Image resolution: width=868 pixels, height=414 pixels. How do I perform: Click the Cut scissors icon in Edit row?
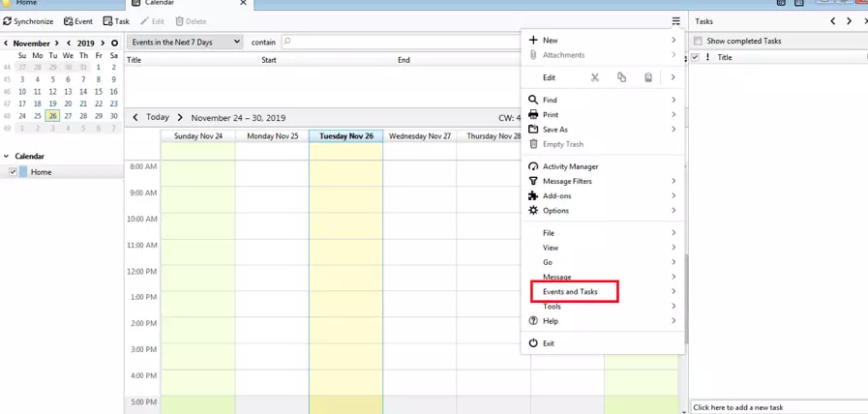[595, 77]
